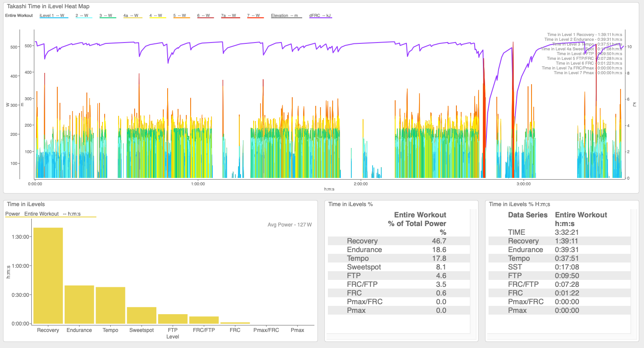Click the 3:00:00 marker on time axis
644x348 pixels.
[524, 184]
